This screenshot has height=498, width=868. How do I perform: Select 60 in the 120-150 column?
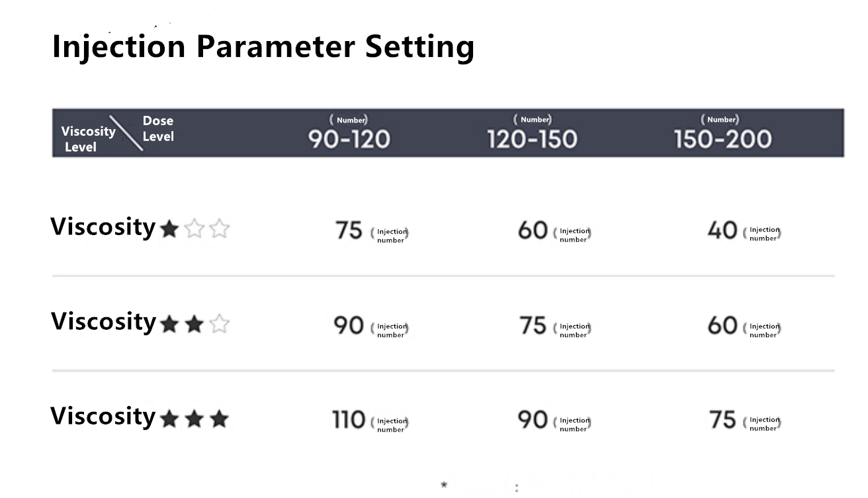(x=533, y=230)
